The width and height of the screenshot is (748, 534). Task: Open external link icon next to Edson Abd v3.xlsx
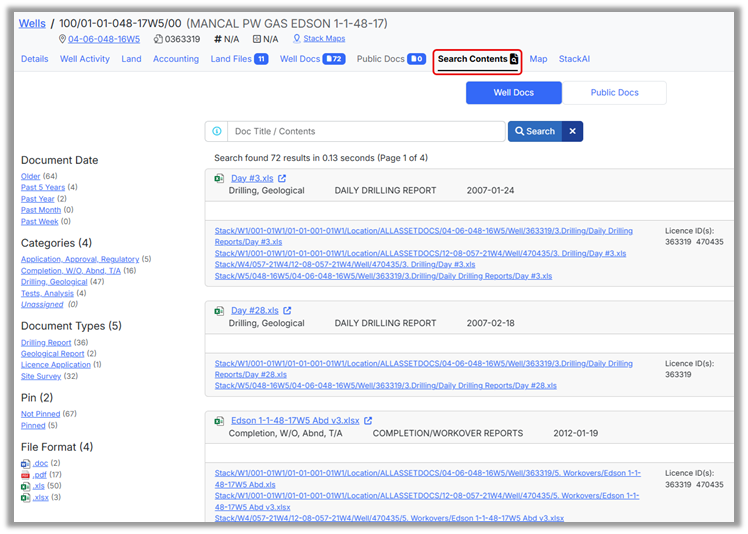click(x=368, y=421)
